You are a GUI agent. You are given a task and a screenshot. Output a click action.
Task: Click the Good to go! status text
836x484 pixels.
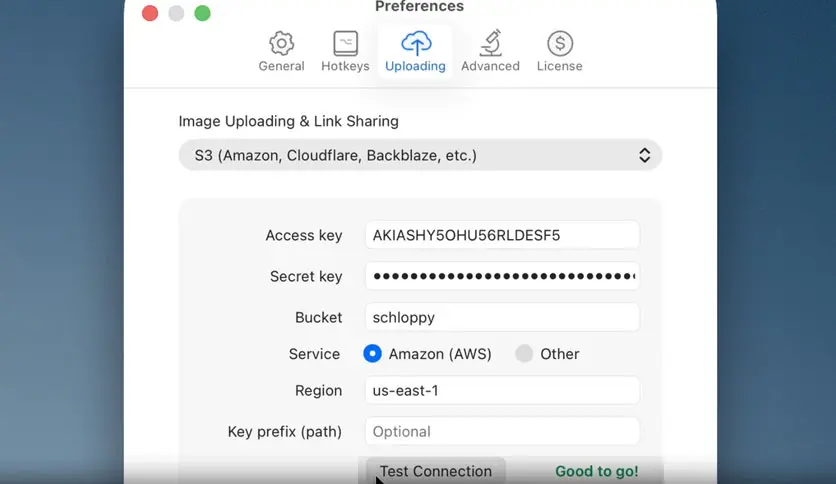[x=597, y=471]
